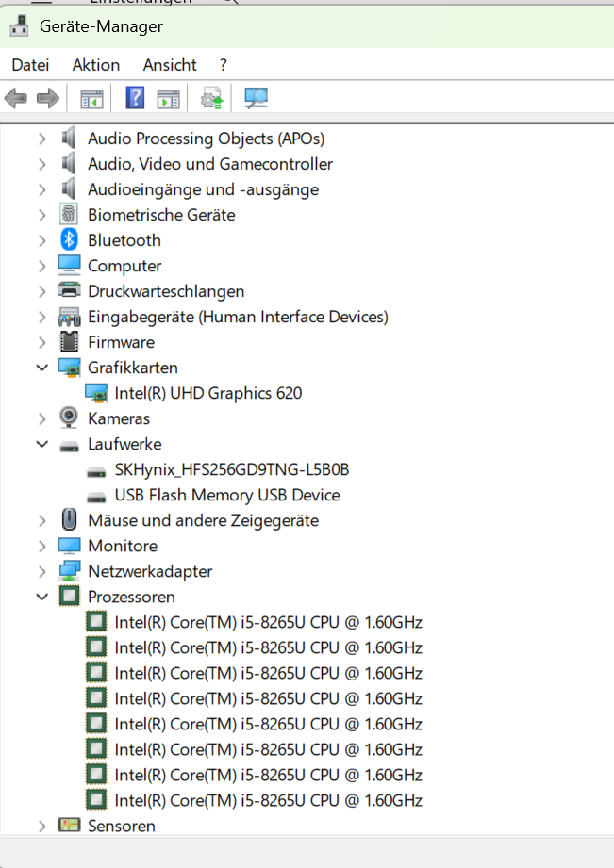Screen dimensions: 614x868
Task: Click the Grafikkarten display adapter icon
Action: pos(69,368)
